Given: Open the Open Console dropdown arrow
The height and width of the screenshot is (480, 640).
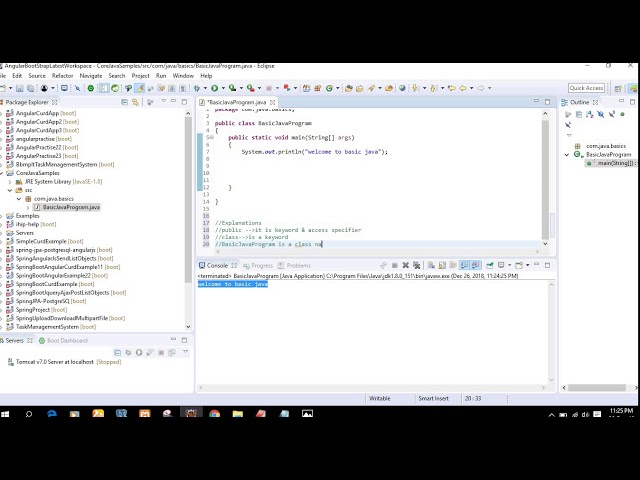Looking at the screenshot, I should pos(528,265).
